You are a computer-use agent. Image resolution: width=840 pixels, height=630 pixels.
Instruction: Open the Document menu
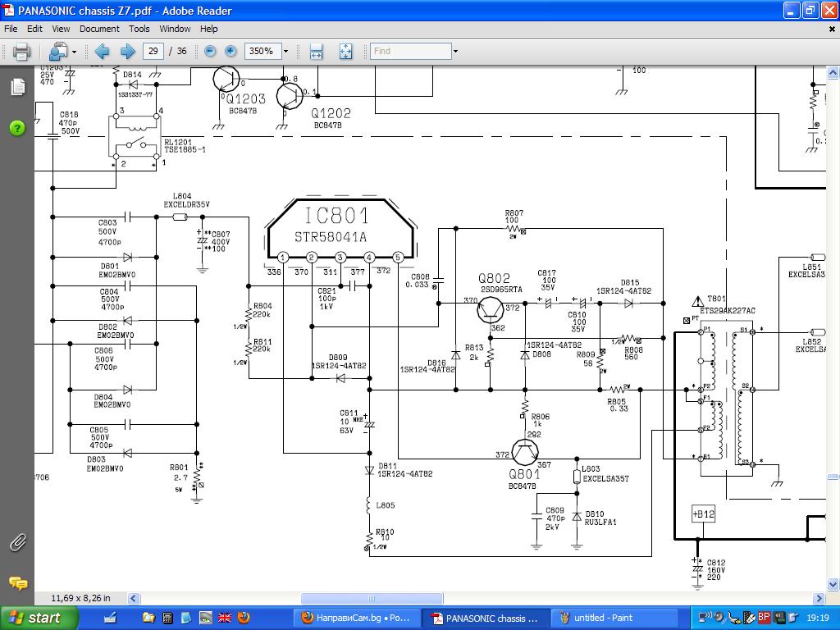click(99, 29)
